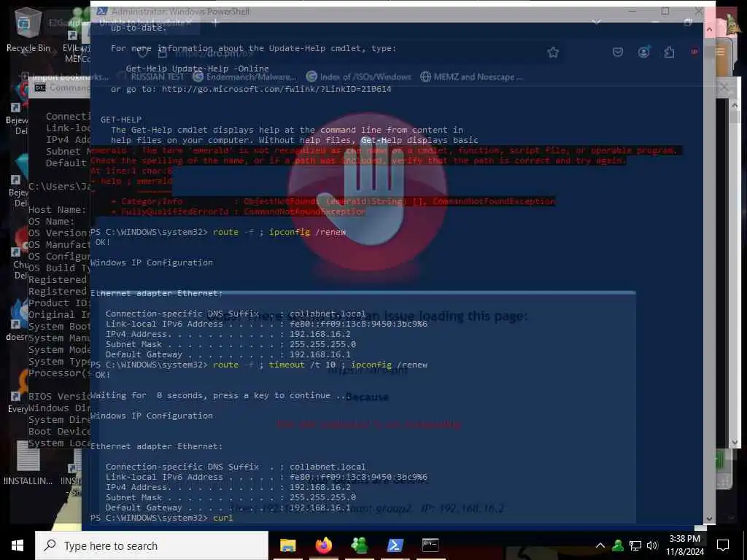Open the MEMZ and Noescape bookmark

[472, 77]
